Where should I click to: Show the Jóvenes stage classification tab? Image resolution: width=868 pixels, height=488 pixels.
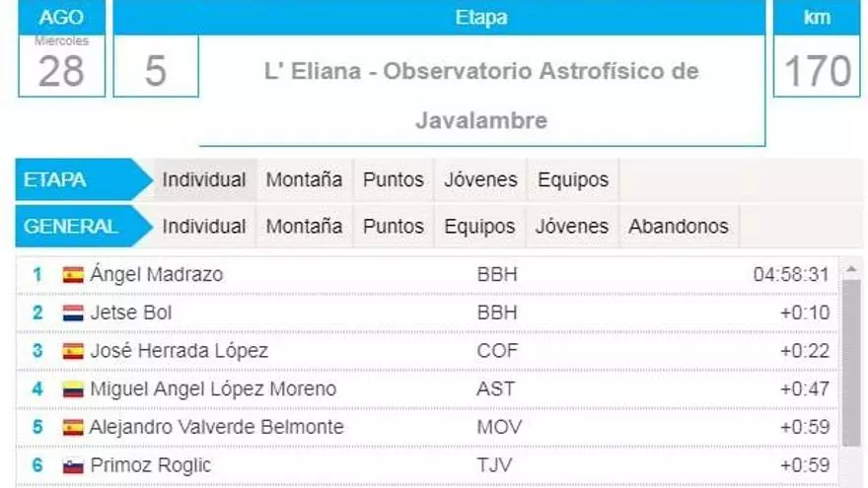tap(480, 179)
